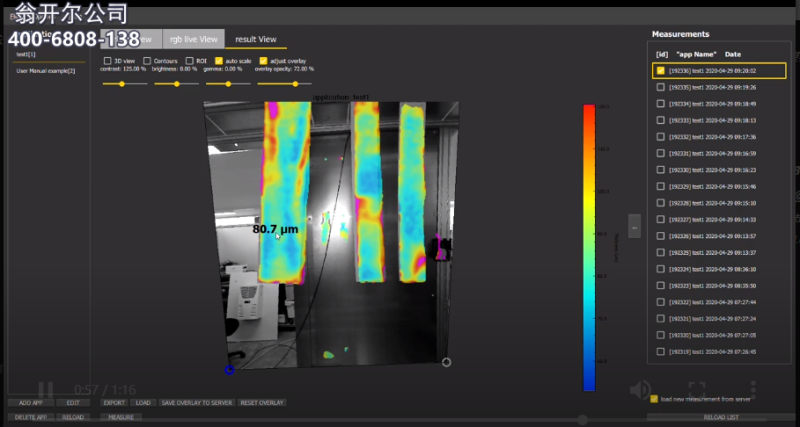Pause the video with the pause icon
Screen dimensions: 800x427
tap(45, 390)
